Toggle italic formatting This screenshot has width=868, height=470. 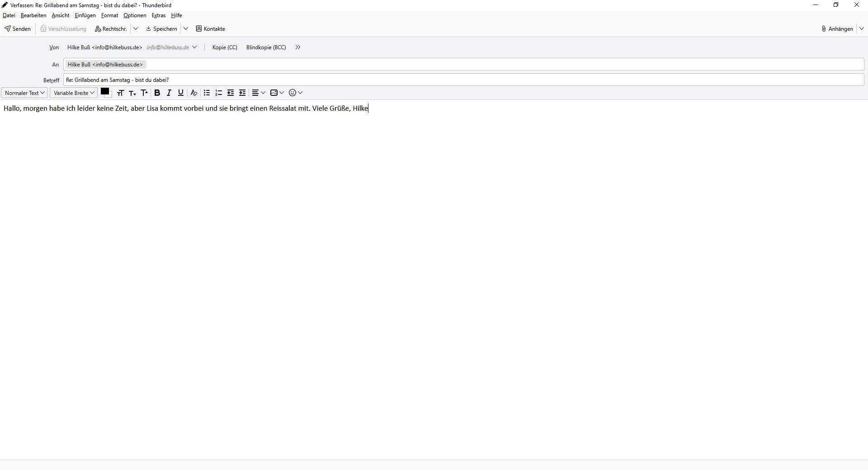(x=169, y=93)
